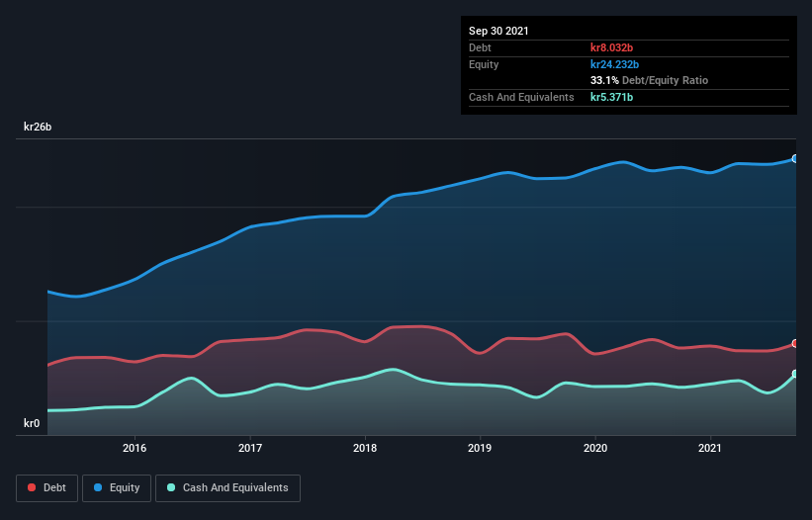Toggle the Equity series in legend
812x520 pixels.
116,487
